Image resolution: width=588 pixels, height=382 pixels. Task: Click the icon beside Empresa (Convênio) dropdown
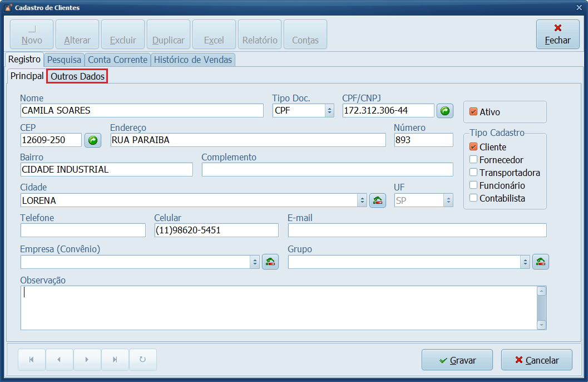pyautogui.click(x=270, y=262)
